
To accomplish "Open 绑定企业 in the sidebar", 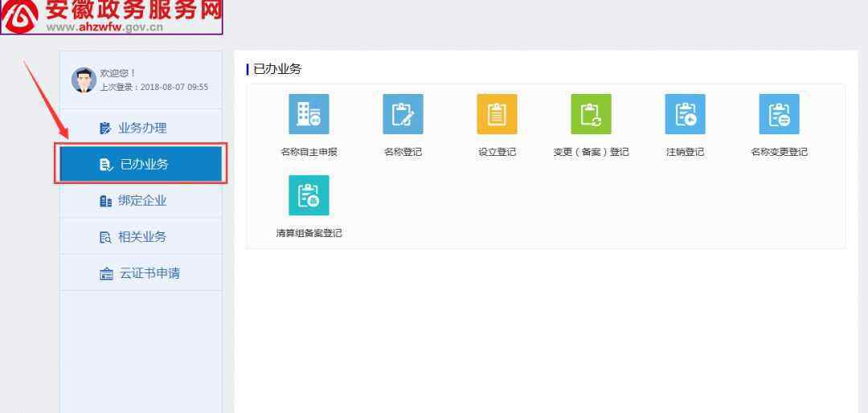I will [x=141, y=200].
